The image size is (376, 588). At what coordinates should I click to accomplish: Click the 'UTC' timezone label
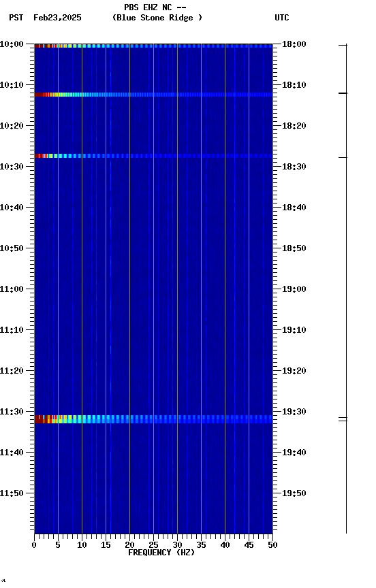click(282, 18)
